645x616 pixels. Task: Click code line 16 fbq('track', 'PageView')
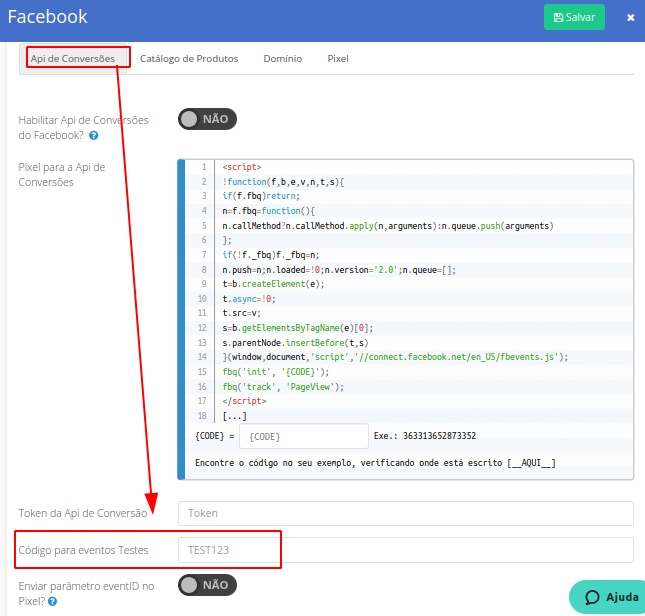[x=283, y=387]
